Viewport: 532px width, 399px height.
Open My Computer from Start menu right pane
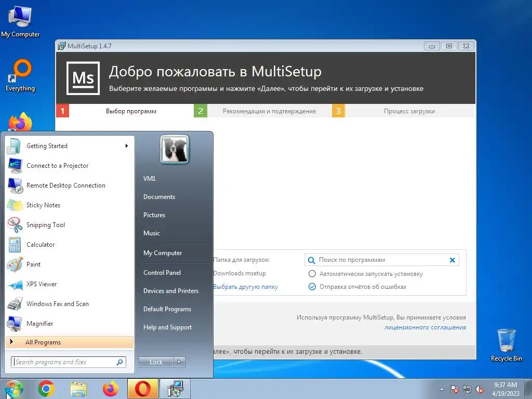click(x=163, y=253)
